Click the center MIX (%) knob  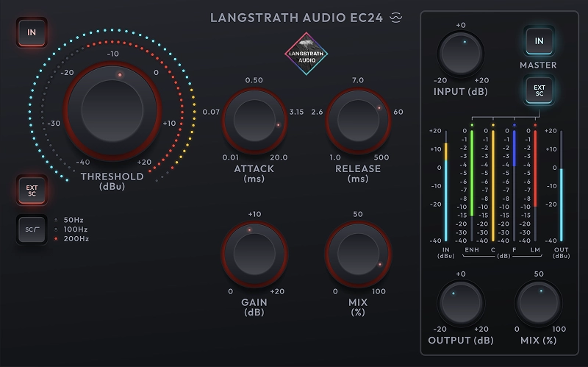358,254
